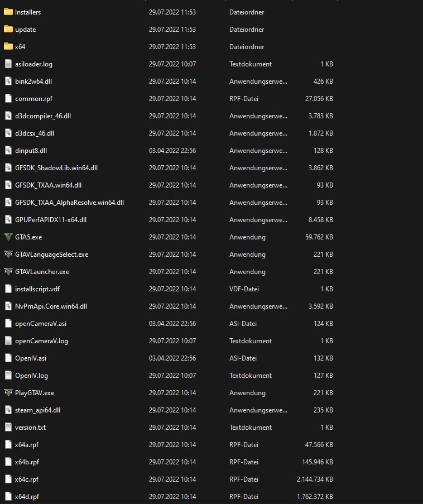
Task: Select the file name common.rpf
Action: (33, 99)
